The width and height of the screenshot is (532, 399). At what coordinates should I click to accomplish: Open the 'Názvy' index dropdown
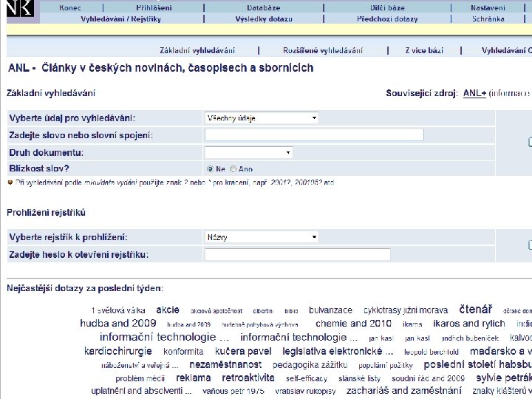(262, 237)
